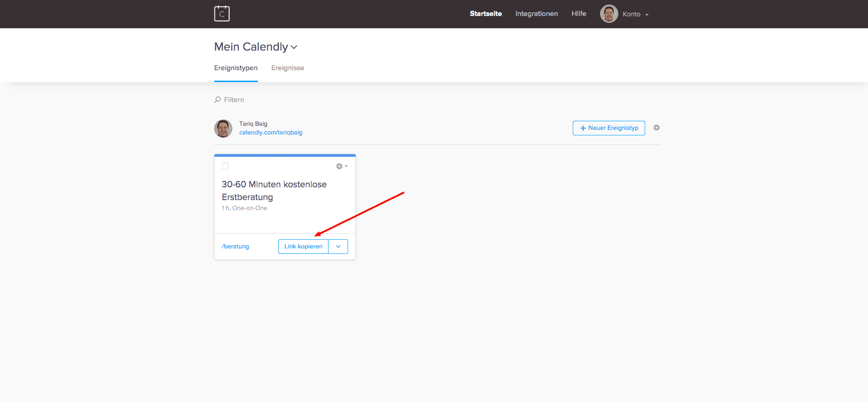
Task: Open the Hilfe menu item
Action: point(579,14)
